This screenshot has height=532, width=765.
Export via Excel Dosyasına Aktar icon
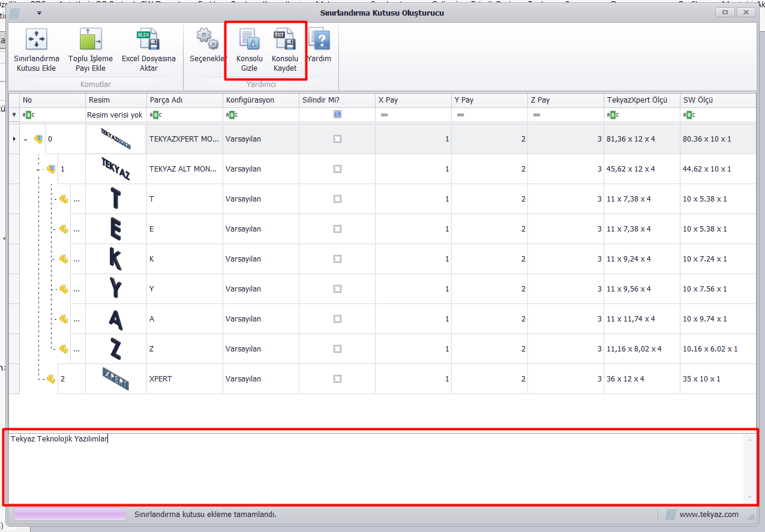click(148, 39)
